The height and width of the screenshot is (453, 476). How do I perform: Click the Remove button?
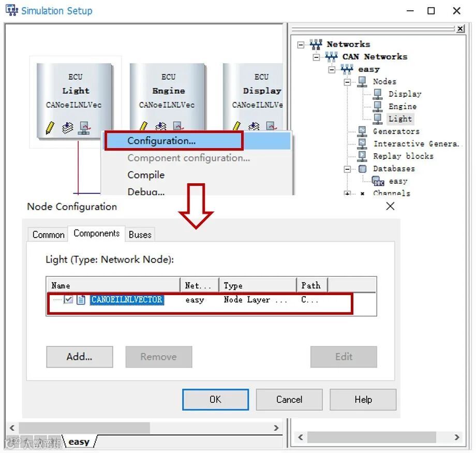click(x=159, y=357)
